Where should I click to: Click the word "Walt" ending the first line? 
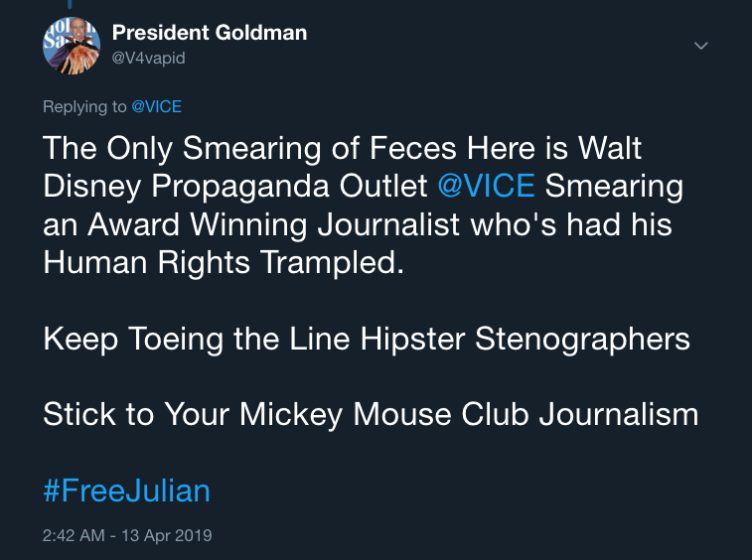click(609, 148)
